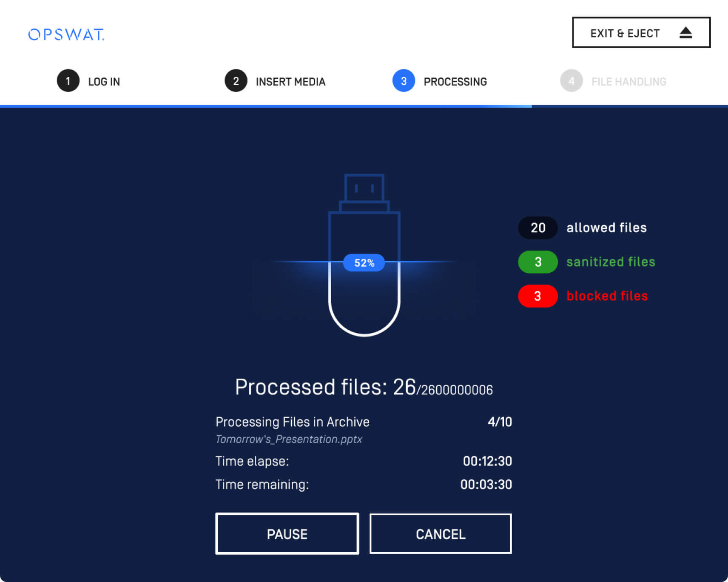Open the Processing step label
The height and width of the screenshot is (582, 728).
(x=455, y=82)
